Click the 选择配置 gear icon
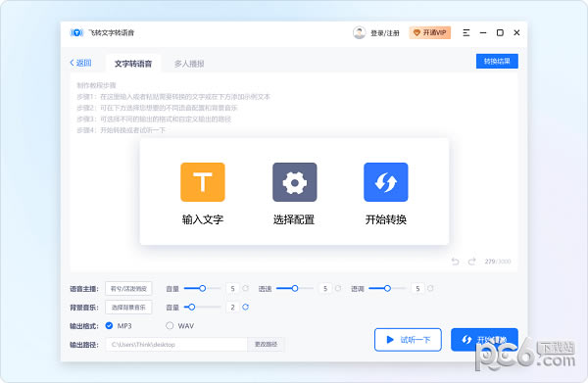The image size is (588, 383). (294, 182)
